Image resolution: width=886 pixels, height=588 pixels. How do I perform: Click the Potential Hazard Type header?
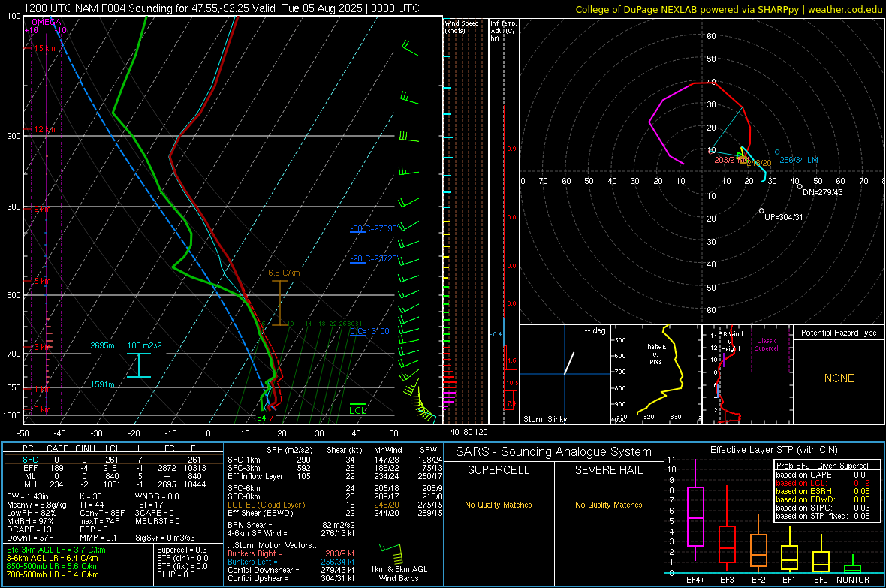tap(839, 333)
